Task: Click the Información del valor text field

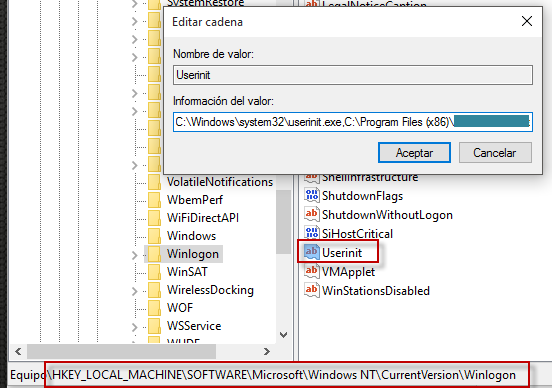Action: [x=353, y=122]
